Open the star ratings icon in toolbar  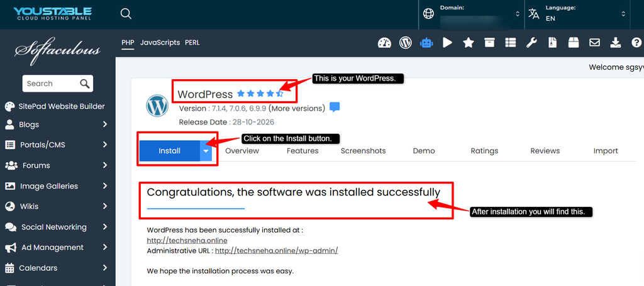point(468,43)
